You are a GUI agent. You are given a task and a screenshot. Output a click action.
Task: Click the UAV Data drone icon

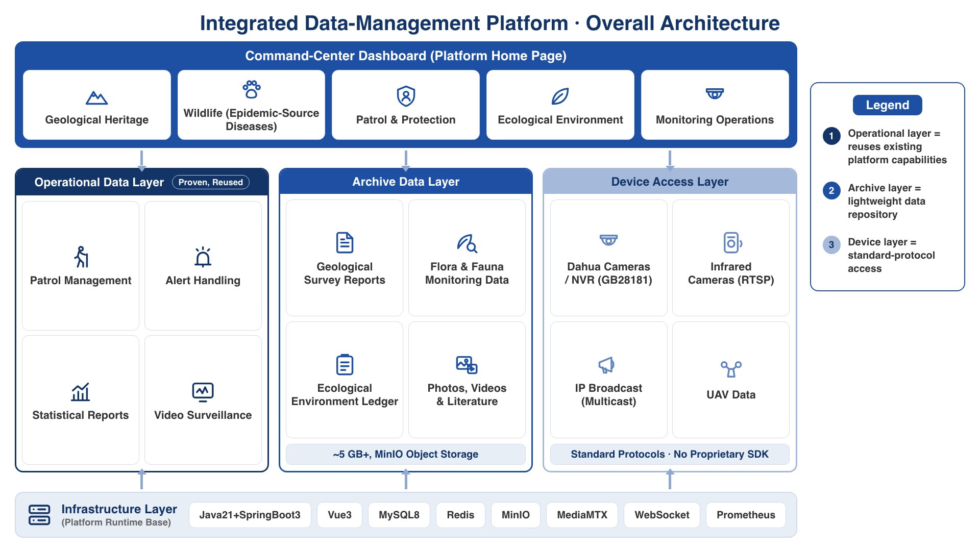[731, 368]
